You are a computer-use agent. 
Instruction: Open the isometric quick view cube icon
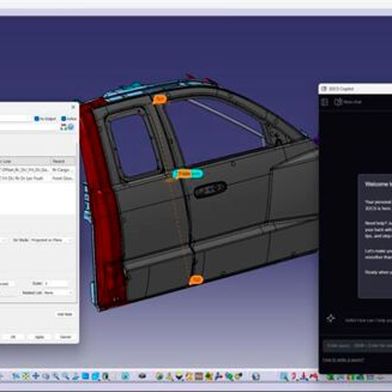click(x=95, y=376)
